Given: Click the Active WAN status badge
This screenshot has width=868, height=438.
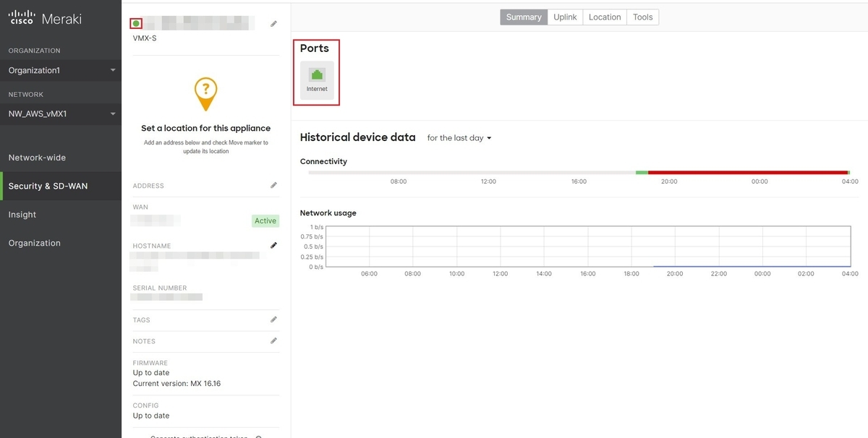Looking at the screenshot, I should (265, 221).
